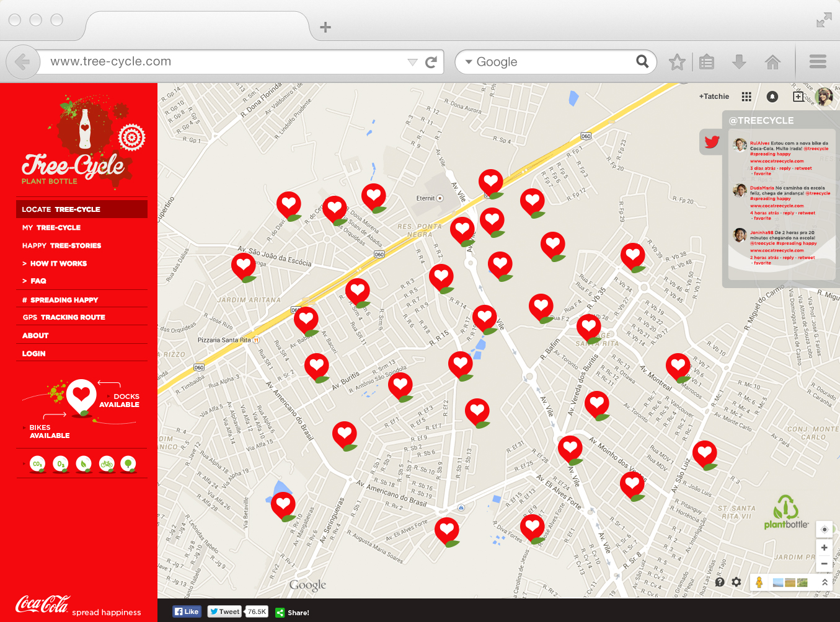
Task: Open a new browser tab with plus
Action: 325,27
